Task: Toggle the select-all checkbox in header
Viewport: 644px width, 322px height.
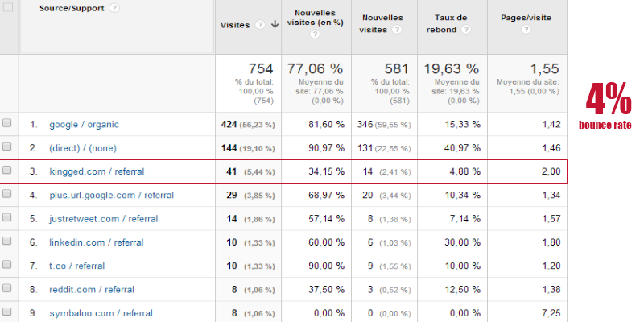Action: point(8,7)
